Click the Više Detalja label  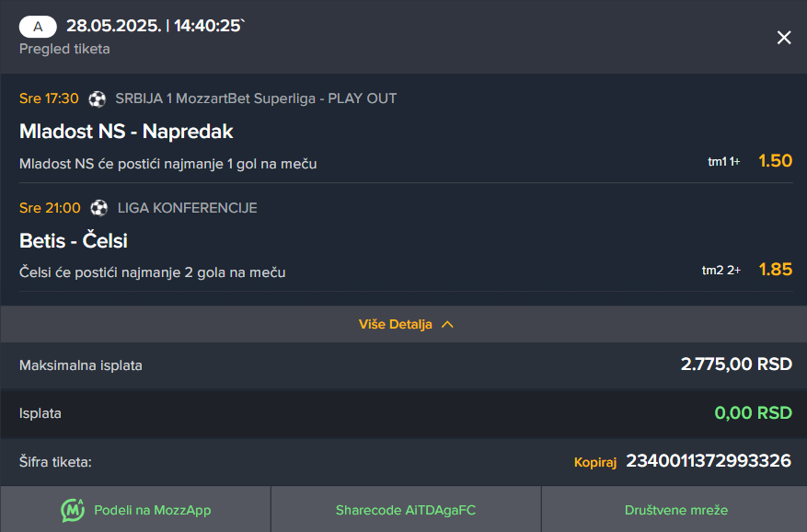click(x=396, y=325)
